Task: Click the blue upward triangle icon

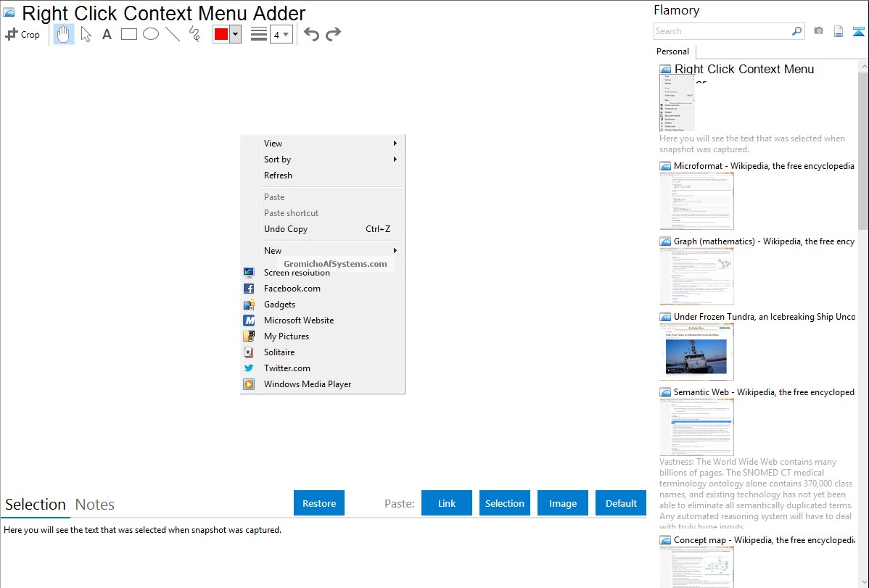Action: tap(858, 31)
